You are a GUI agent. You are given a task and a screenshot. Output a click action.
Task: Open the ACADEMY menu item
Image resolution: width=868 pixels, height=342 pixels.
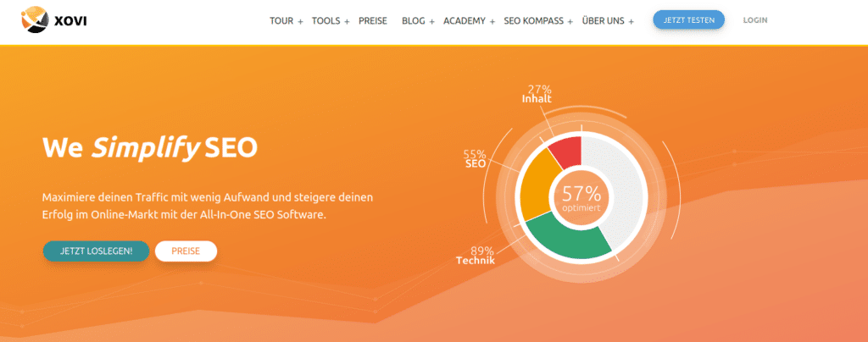pyautogui.click(x=465, y=21)
